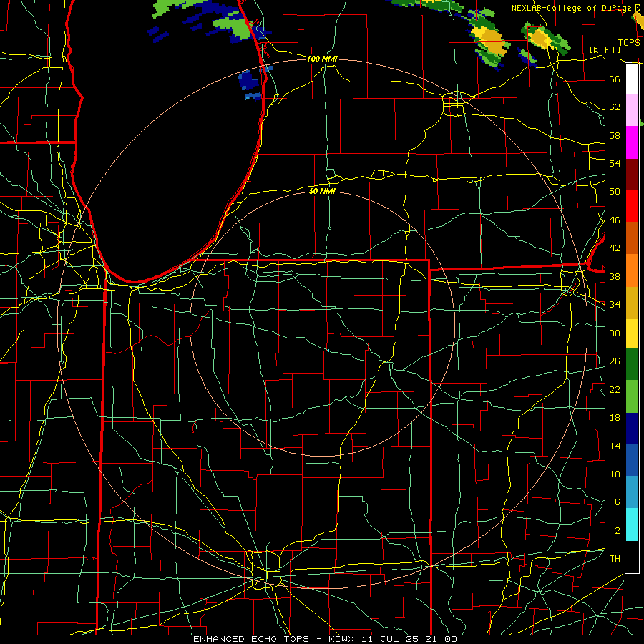Click the "42" scale label
The width and height of the screenshot is (644, 644).
(615, 248)
